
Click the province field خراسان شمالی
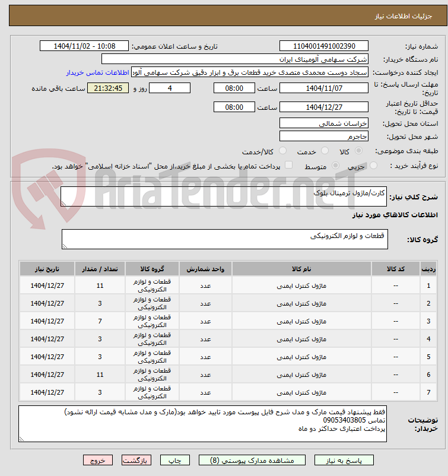click(324, 123)
